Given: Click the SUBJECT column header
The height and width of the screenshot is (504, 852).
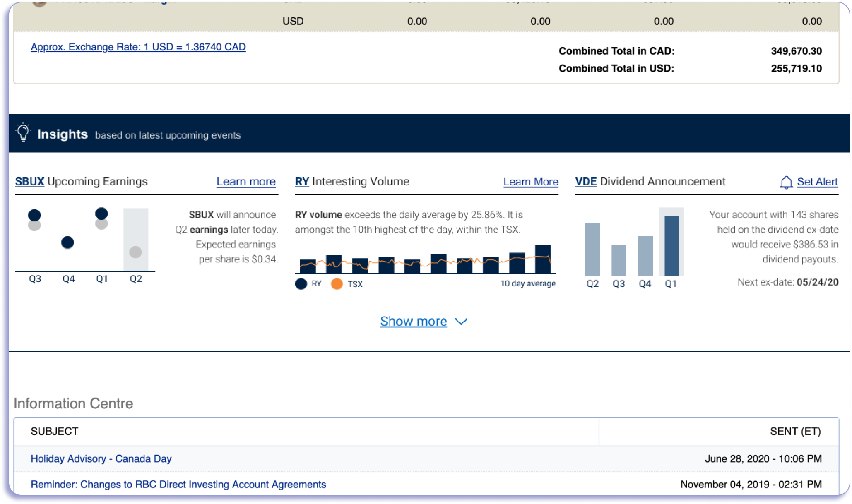Looking at the screenshot, I should [x=54, y=431].
